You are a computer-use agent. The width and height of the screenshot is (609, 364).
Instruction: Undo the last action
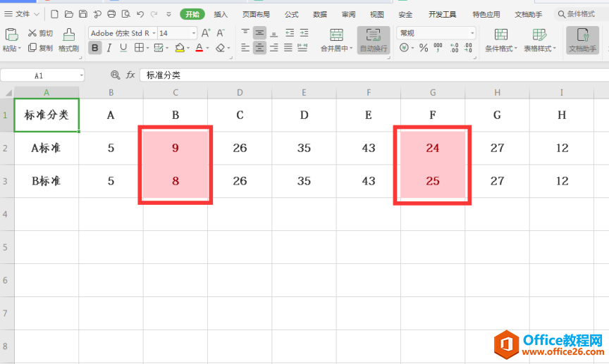(140, 14)
